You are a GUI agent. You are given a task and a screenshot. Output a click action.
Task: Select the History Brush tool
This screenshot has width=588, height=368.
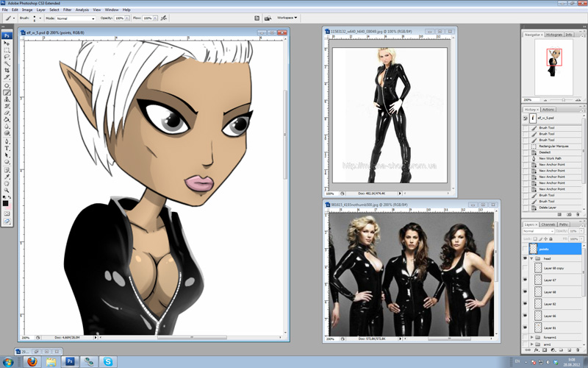(7, 106)
